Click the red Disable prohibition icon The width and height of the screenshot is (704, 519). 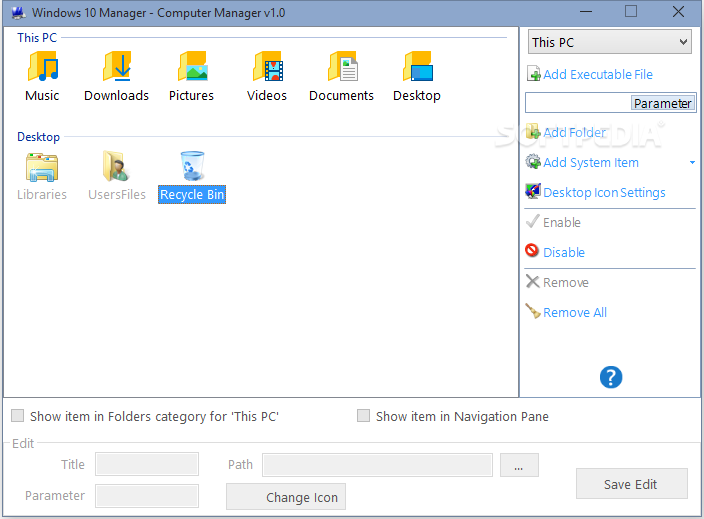[x=532, y=250]
